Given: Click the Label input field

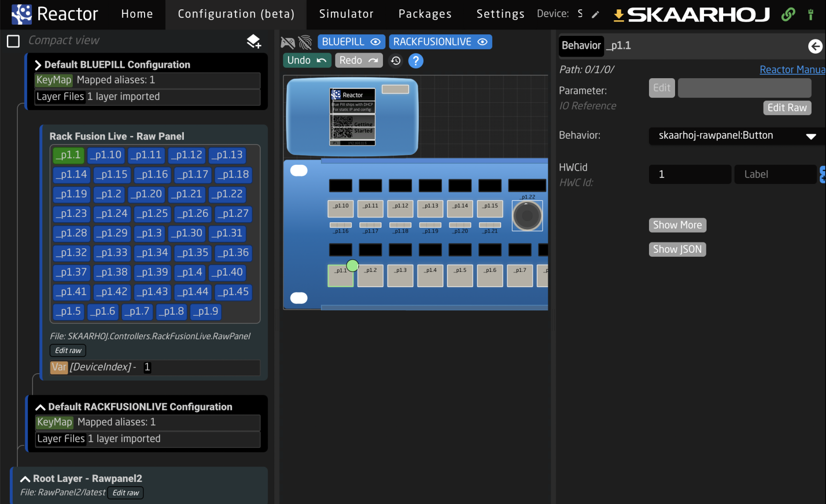Looking at the screenshot, I should pos(775,175).
